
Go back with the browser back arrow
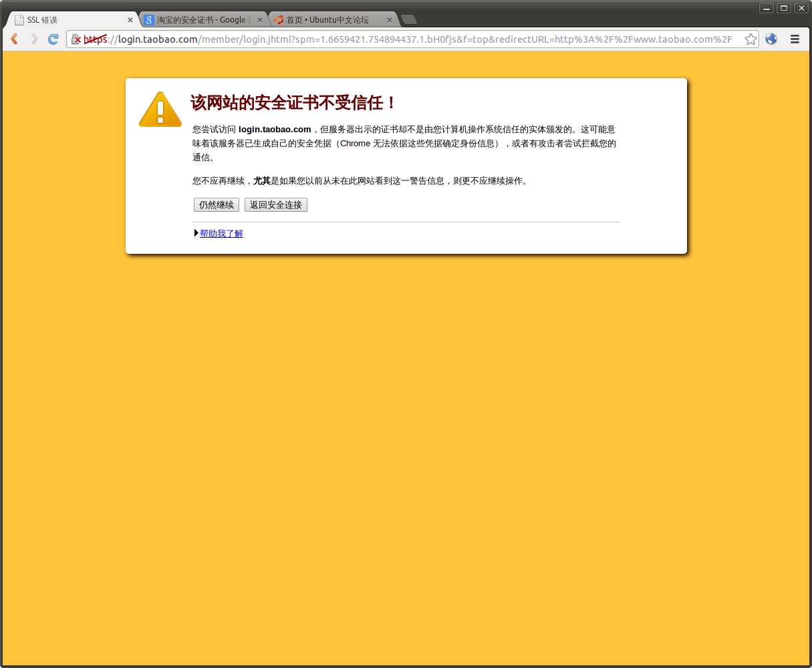pyautogui.click(x=14, y=39)
